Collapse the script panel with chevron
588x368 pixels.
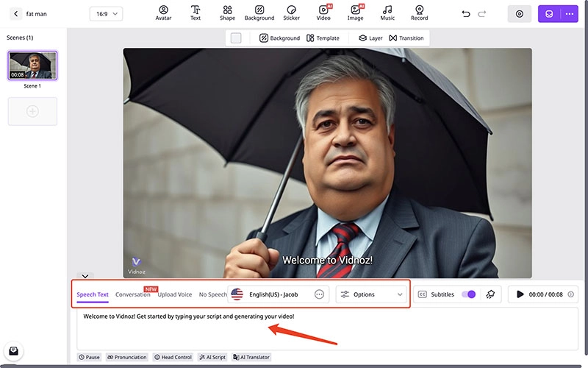[85, 276]
